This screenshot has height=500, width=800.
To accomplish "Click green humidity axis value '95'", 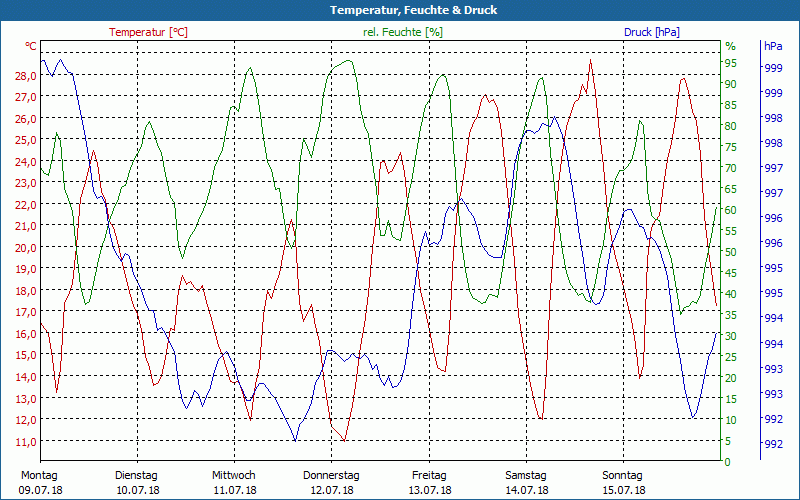I will (x=731, y=63).
